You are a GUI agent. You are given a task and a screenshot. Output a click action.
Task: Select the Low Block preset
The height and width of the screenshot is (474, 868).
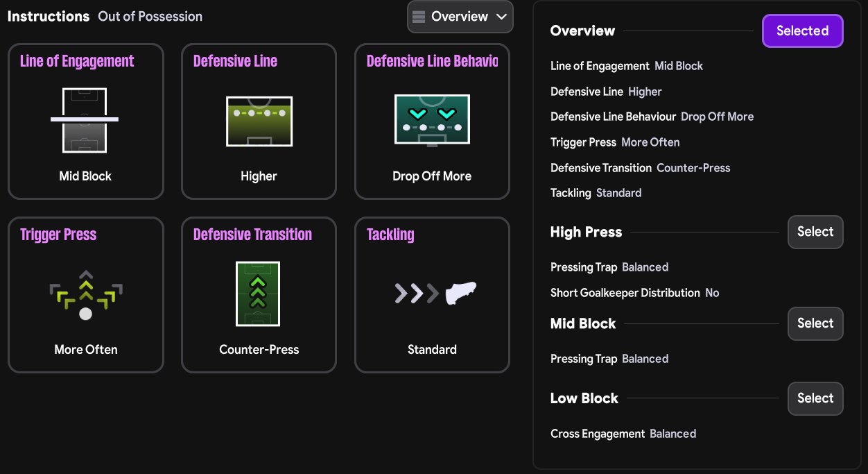click(x=815, y=398)
